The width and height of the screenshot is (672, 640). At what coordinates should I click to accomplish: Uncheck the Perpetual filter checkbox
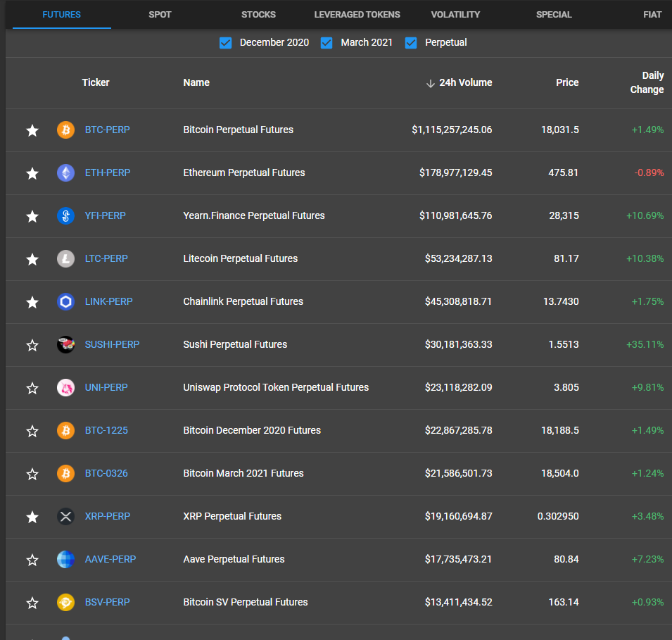coord(411,43)
